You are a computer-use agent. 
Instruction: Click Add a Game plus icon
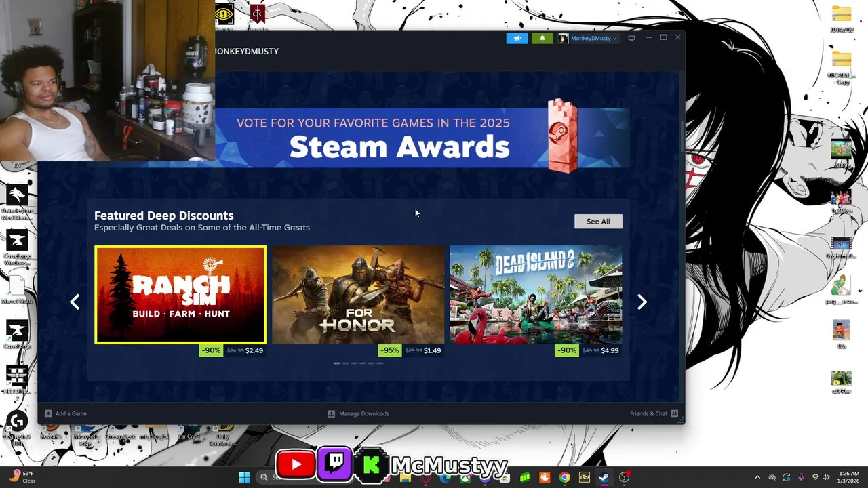(48, 413)
